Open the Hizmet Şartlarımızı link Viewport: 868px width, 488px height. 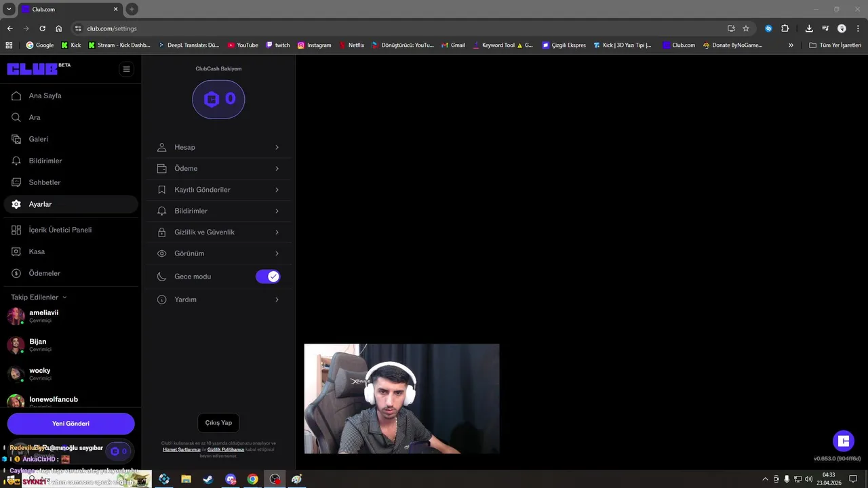(182, 449)
